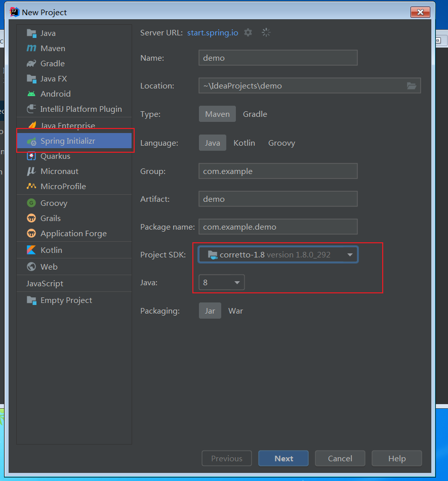Set language to Kotlin

click(x=244, y=143)
